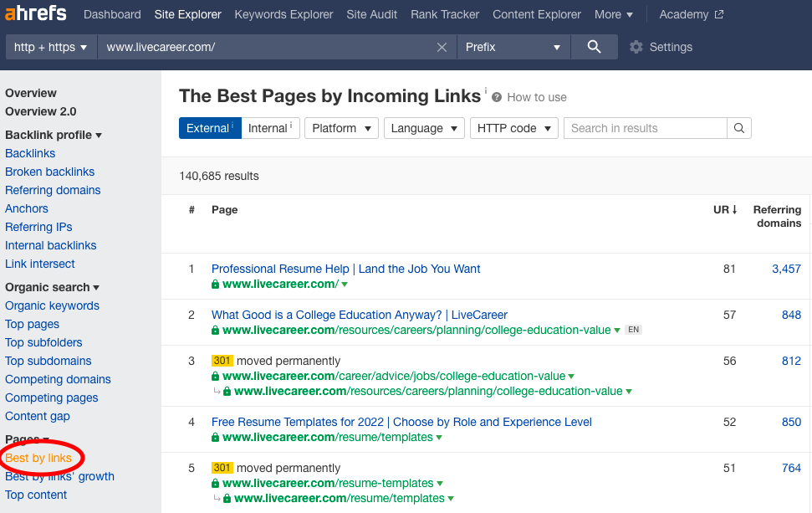812x513 pixels.
Task: Clear the URL field with the X icon
Action: [442, 47]
